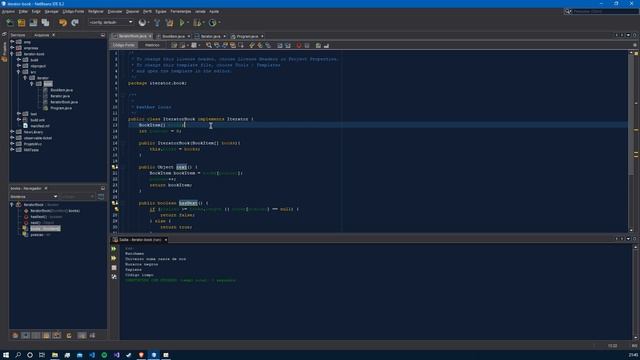This screenshot has width=640, height=360.
Task: Click Find Next Occurrence editor icon
Action: point(224,45)
